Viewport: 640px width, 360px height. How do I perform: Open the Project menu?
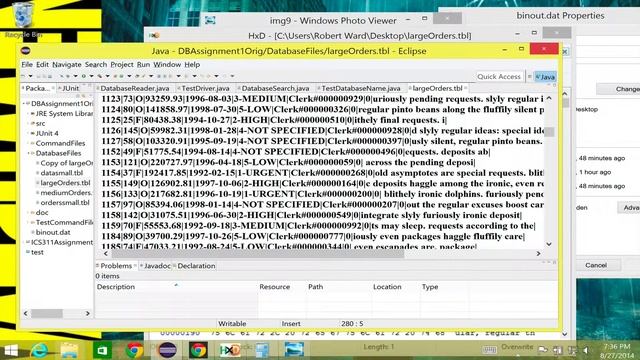pos(122,64)
